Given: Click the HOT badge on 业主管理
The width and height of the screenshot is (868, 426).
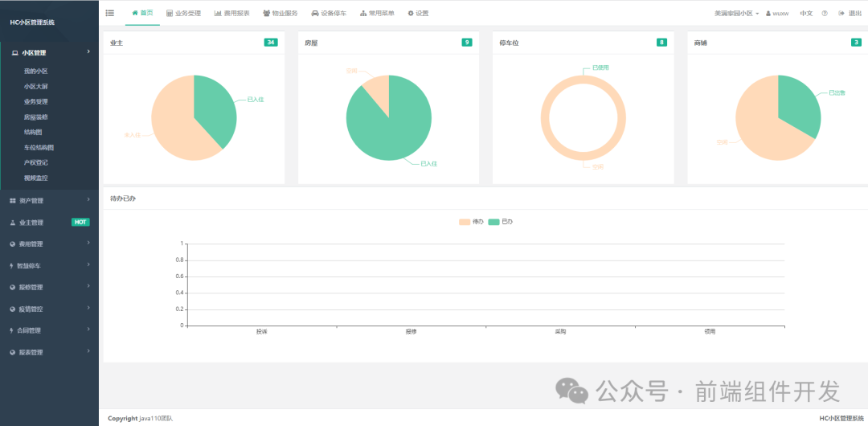Looking at the screenshot, I should coord(80,222).
